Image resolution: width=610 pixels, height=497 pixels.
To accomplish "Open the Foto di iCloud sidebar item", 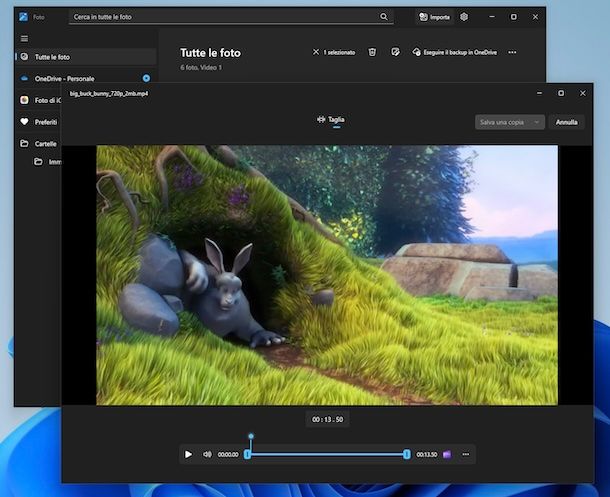I will tap(39, 100).
